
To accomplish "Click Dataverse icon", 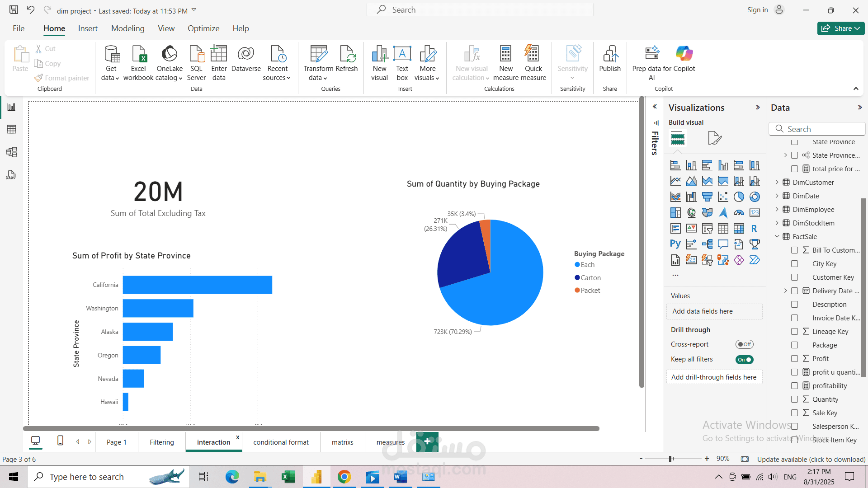I will click(x=246, y=54).
